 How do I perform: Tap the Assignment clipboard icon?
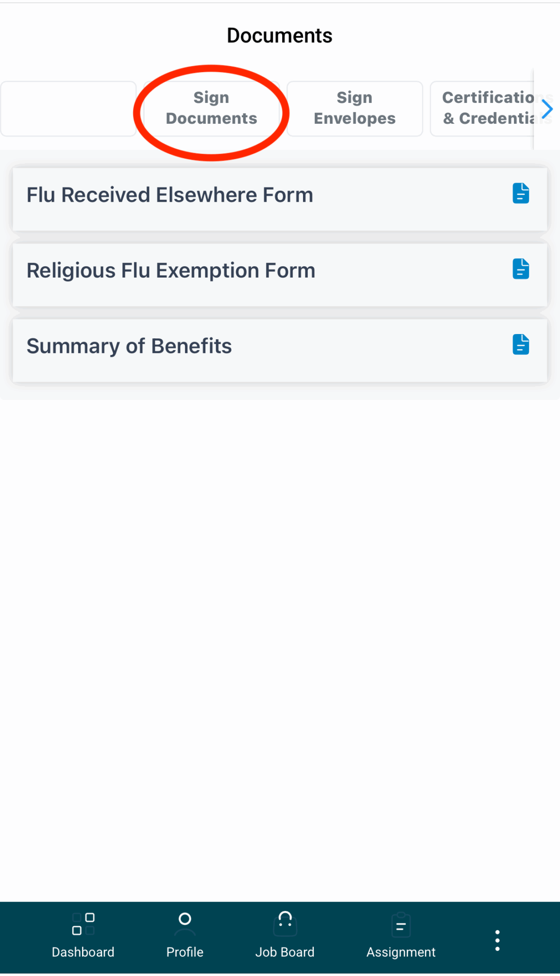coord(401,924)
